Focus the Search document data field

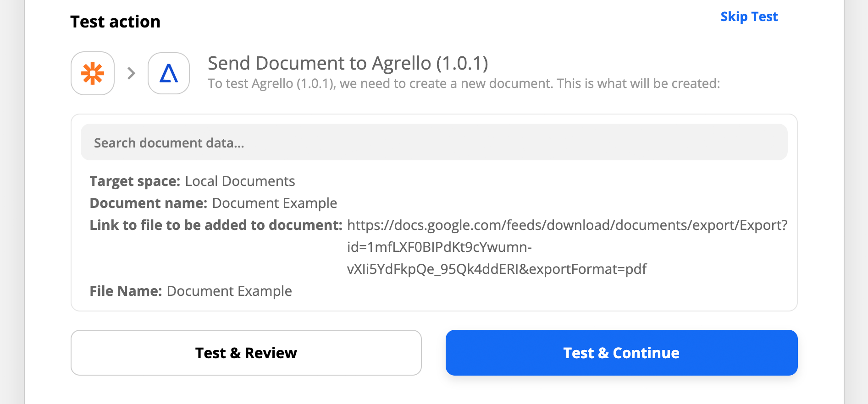tap(434, 142)
